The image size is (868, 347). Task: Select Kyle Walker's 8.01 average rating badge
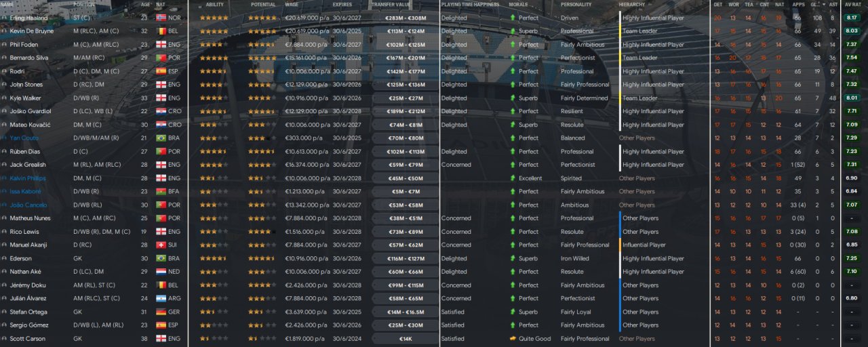pyautogui.click(x=852, y=98)
